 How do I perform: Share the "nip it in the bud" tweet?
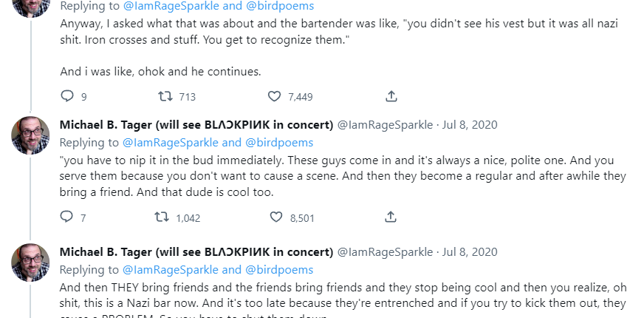tap(391, 217)
